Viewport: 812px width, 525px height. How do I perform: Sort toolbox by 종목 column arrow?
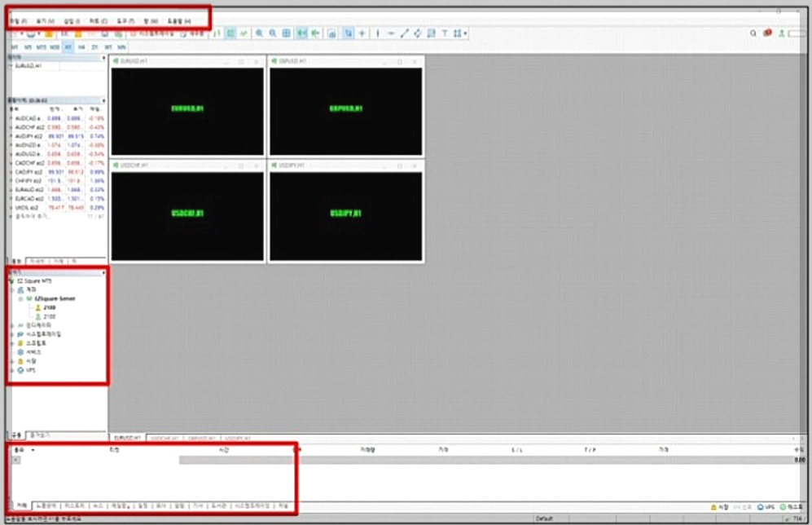33,450
